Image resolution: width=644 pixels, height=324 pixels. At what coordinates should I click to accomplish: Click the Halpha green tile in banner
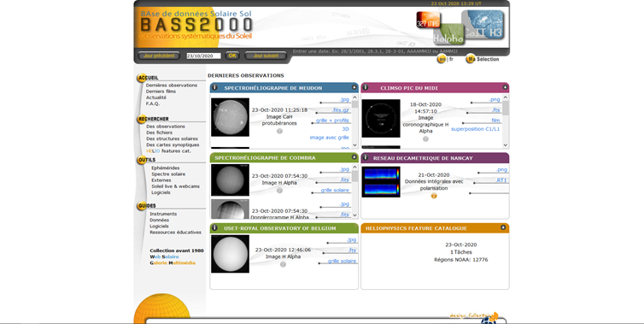(448, 35)
